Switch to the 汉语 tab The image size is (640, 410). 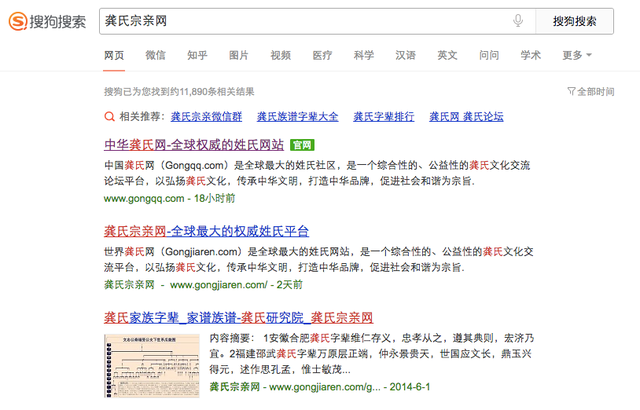405,55
